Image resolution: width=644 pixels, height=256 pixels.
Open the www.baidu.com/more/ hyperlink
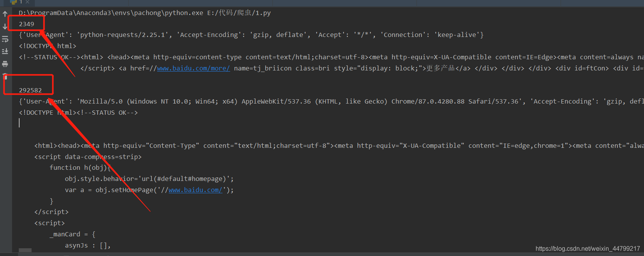click(193, 68)
